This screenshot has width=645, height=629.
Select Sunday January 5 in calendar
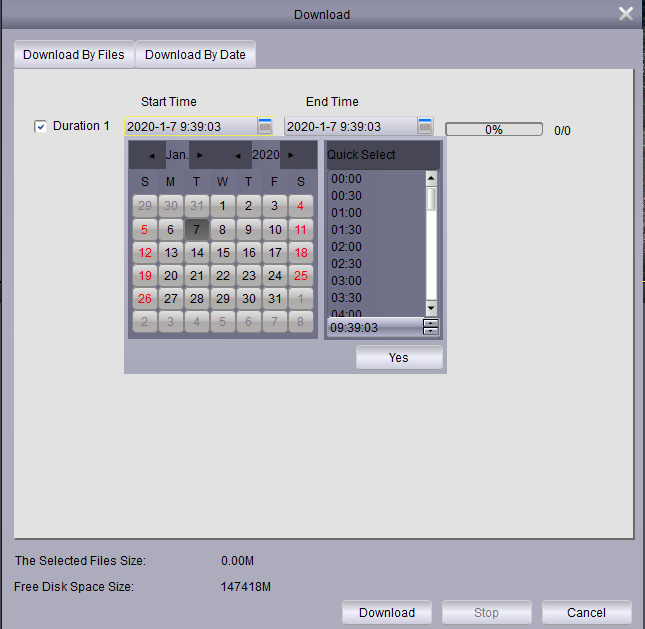pos(145,229)
